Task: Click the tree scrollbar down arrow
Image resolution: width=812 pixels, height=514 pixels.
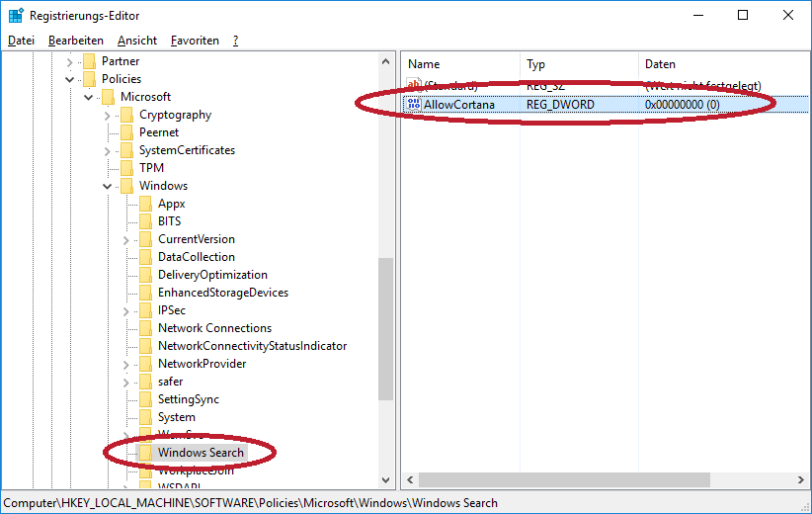Action: pos(385,480)
